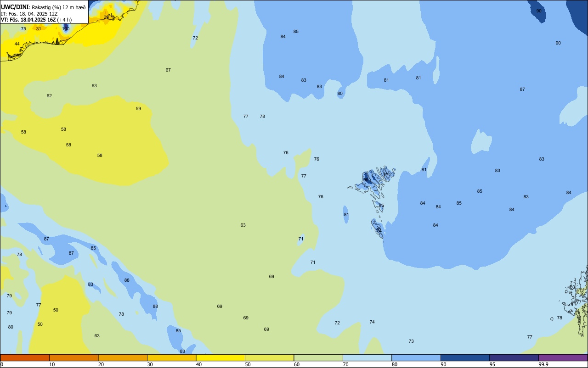588x368 pixels.
Task: Click the 30–40 golden legend swatch
Action: (171, 357)
